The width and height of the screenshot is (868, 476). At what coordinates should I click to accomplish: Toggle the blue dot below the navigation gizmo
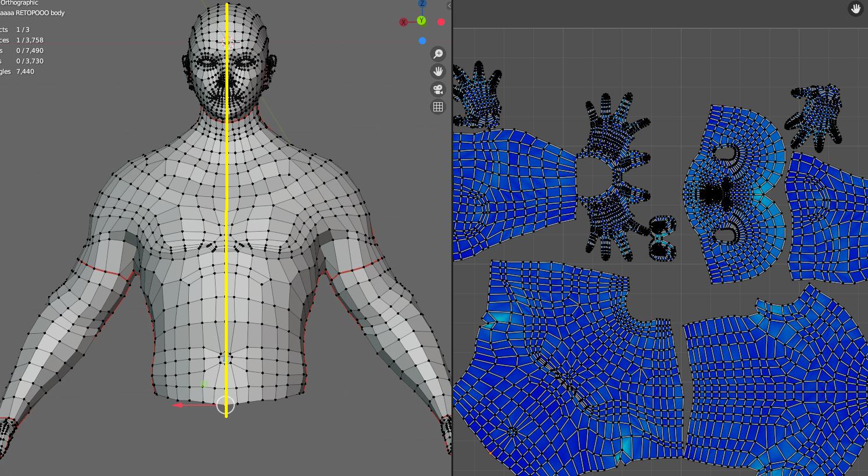coord(422,41)
